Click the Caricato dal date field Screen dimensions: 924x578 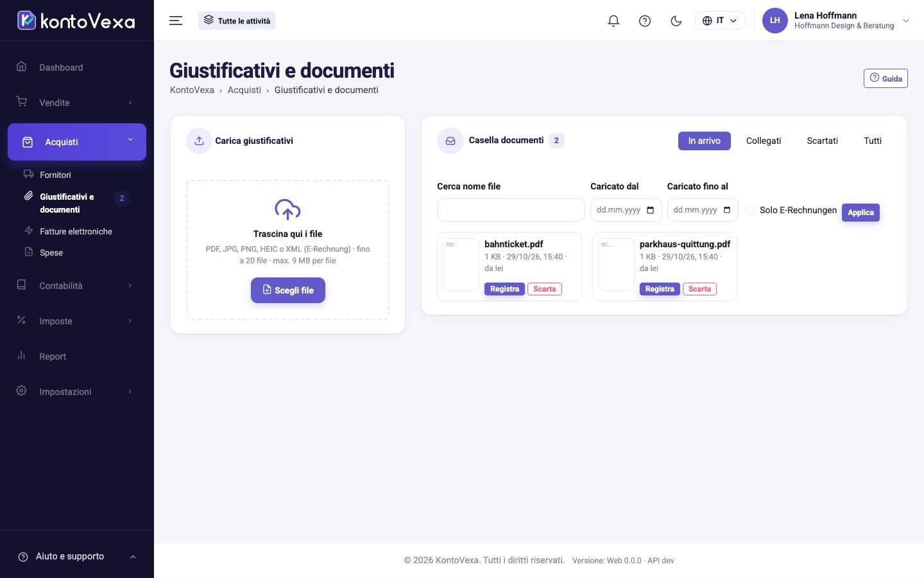(626, 210)
